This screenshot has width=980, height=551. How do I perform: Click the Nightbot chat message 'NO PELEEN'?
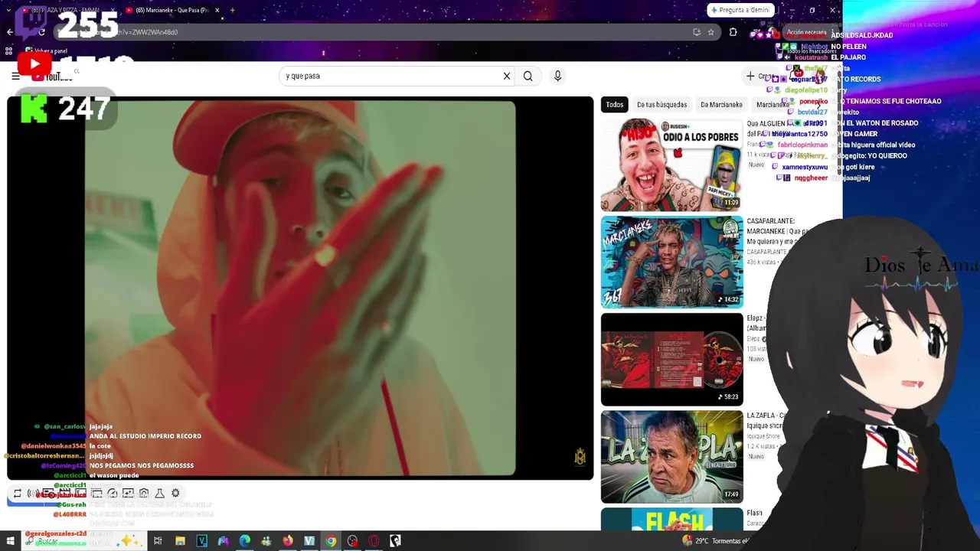point(848,47)
